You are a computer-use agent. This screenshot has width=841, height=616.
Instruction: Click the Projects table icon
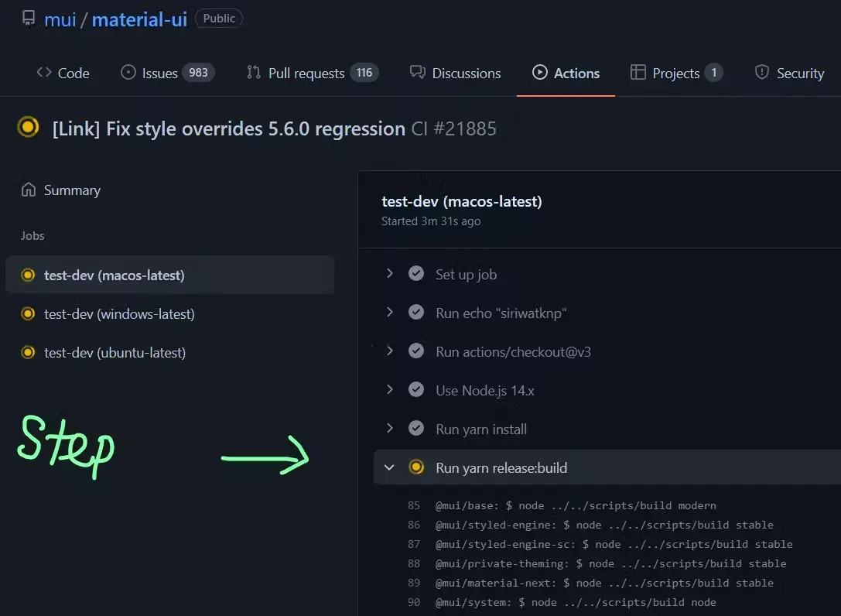coord(639,73)
